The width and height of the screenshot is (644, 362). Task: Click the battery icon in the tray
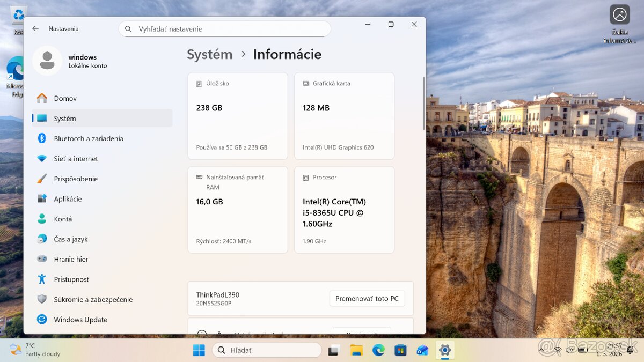tap(582, 350)
